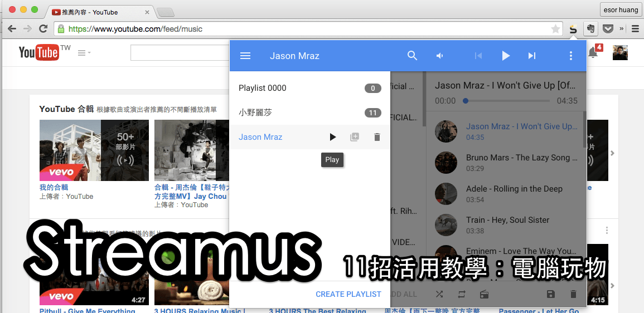The width and height of the screenshot is (644, 313).
Task: Add Jason Mraz playlist to stream
Action: (x=355, y=137)
